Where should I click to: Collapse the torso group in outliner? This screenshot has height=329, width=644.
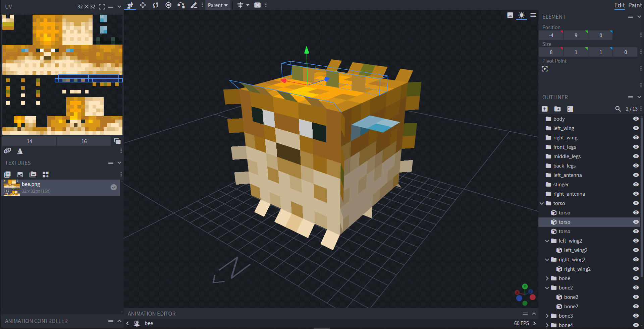(542, 203)
